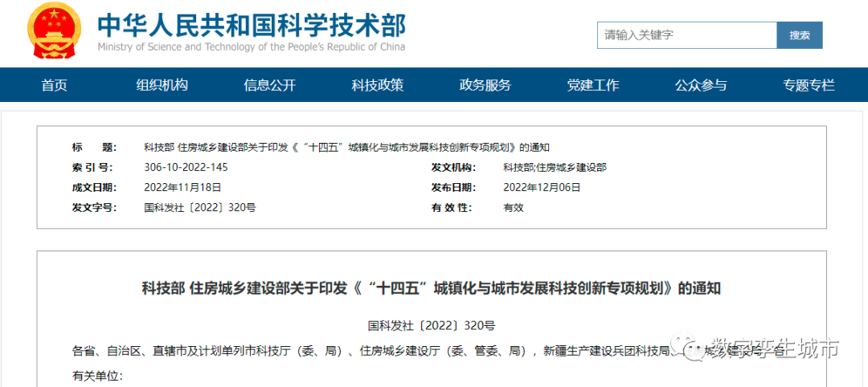Select the centered 国科发社〔2022〕320号 line
Screen dimensions: 868x387
(x=432, y=326)
